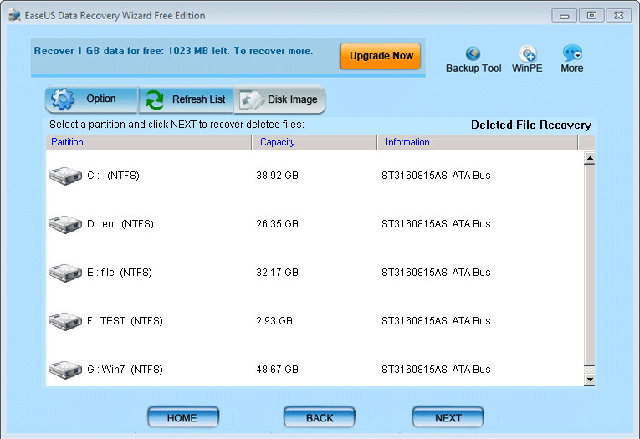Open the More chat-bubble icon
Screen dimensions: 640x439
[x=572, y=54]
